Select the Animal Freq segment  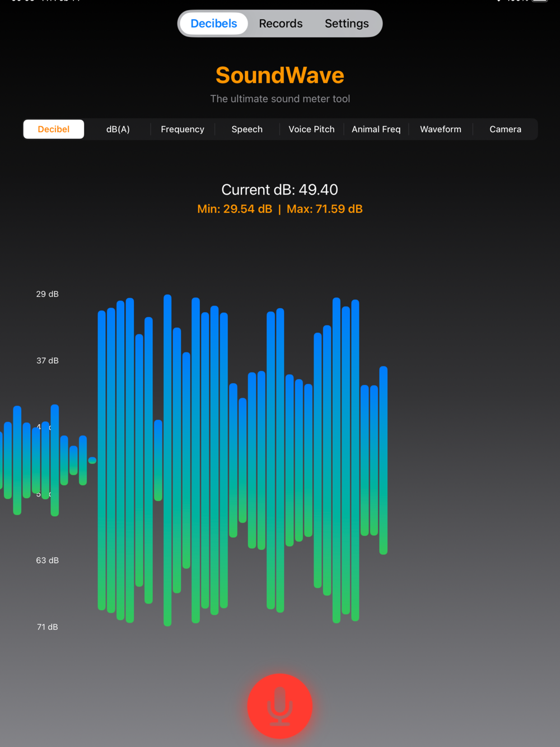(x=376, y=129)
